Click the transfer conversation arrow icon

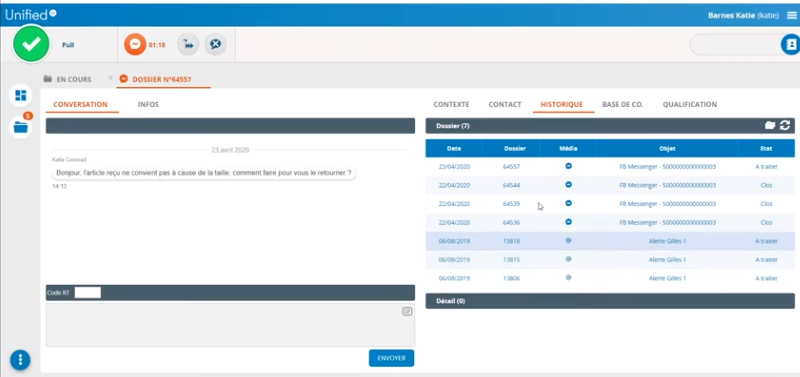point(188,45)
